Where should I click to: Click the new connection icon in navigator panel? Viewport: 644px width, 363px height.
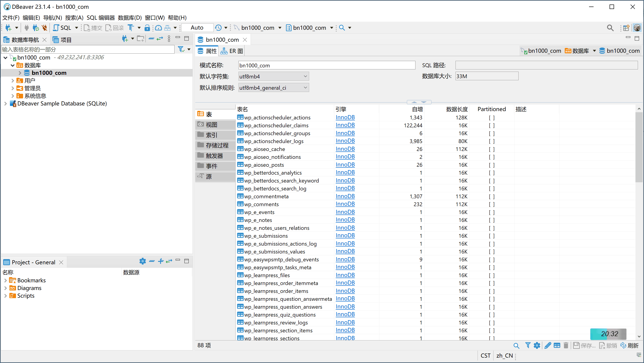(125, 39)
